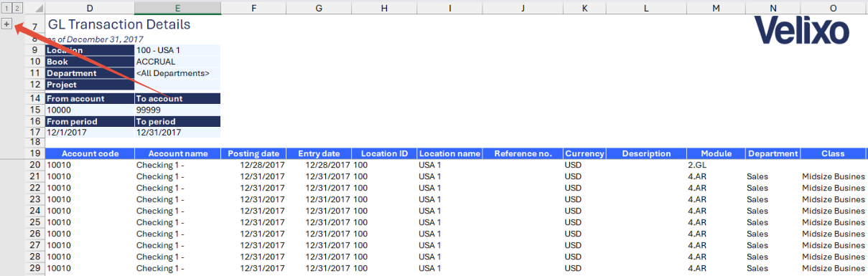Click the From account header cell

pyautogui.click(x=89, y=99)
